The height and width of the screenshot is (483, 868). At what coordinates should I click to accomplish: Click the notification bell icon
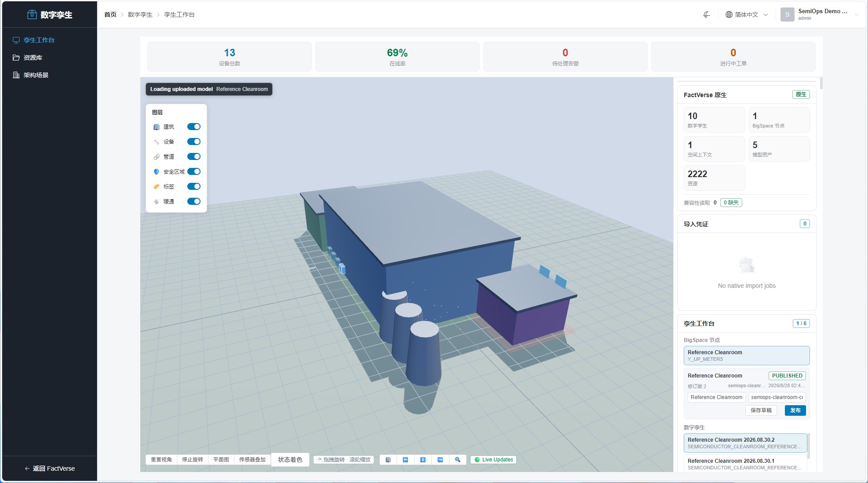(706, 15)
